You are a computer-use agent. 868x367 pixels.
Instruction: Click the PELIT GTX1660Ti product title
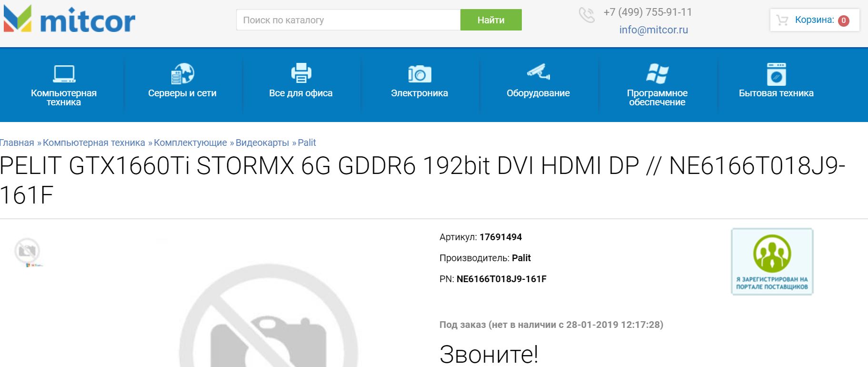tap(423, 180)
